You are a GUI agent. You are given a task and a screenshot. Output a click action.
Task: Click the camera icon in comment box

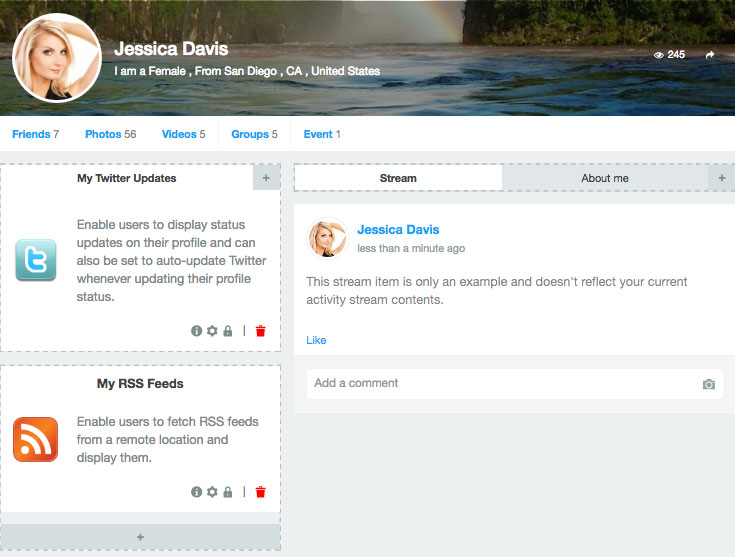pos(709,384)
